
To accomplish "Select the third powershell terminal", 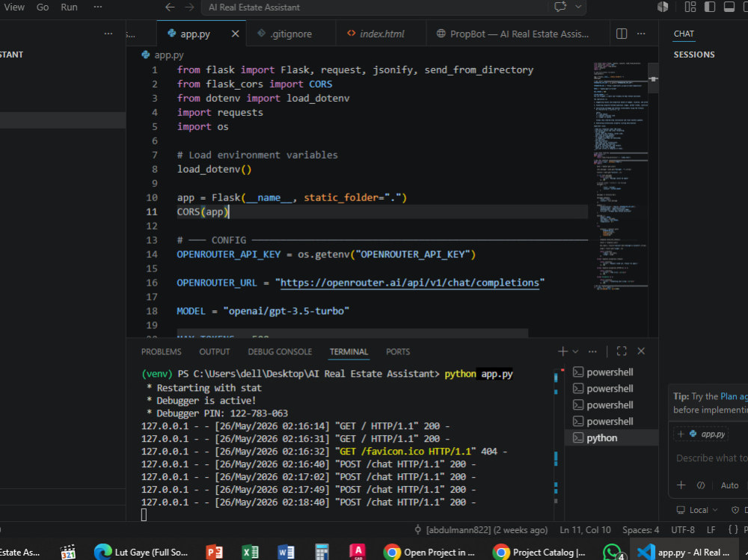I will 612,405.
